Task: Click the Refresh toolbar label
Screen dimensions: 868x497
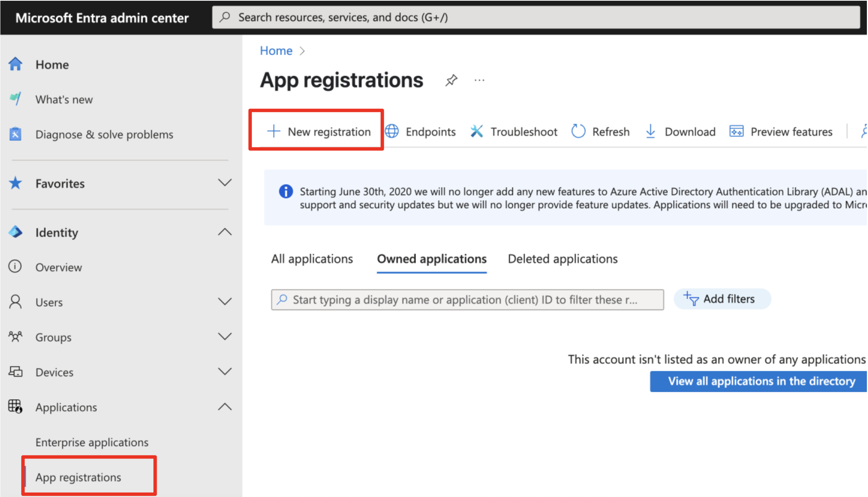Action: coord(611,132)
